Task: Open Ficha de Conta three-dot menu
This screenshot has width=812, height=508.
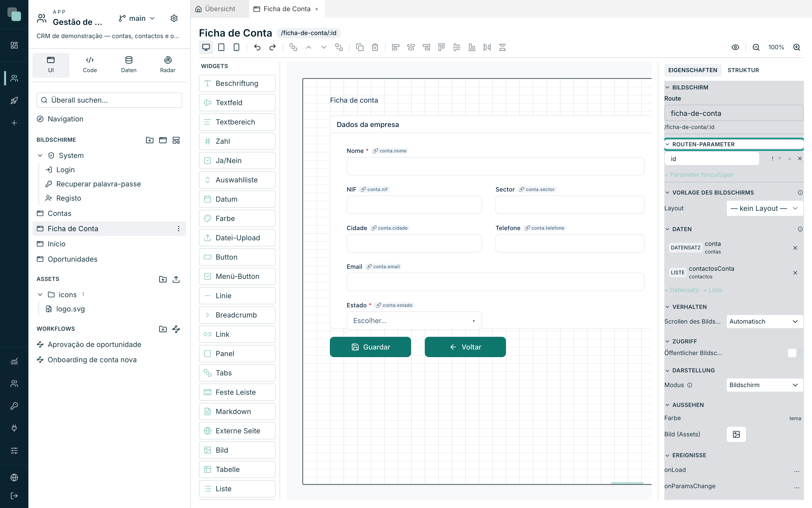Action: coord(178,229)
